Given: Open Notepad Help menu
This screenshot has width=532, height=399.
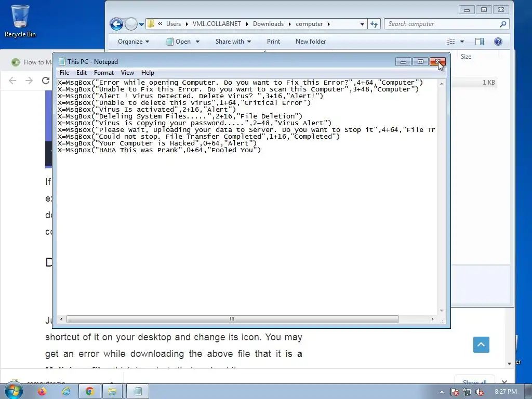Looking at the screenshot, I should point(148,73).
